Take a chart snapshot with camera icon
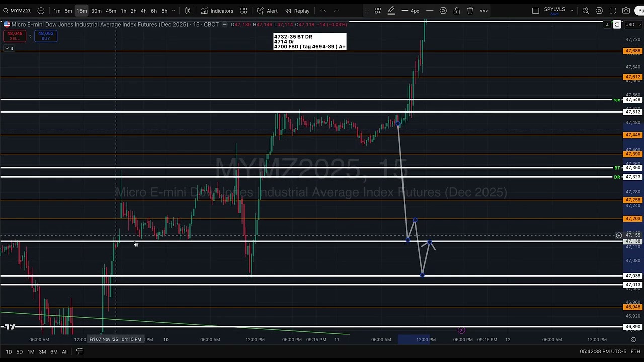The height and width of the screenshot is (362, 644). [626, 11]
